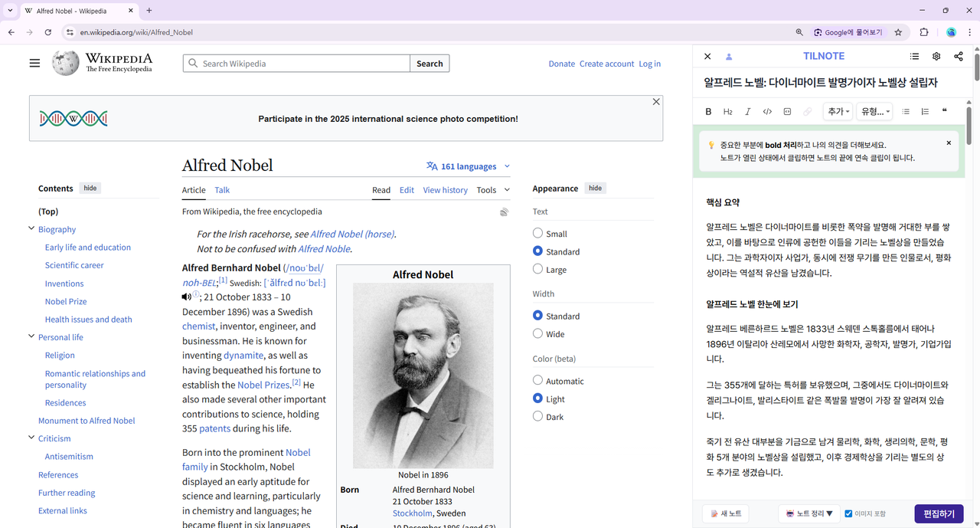The width and height of the screenshot is (980, 528).
Task: Open the View history tab
Action: (x=445, y=190)
